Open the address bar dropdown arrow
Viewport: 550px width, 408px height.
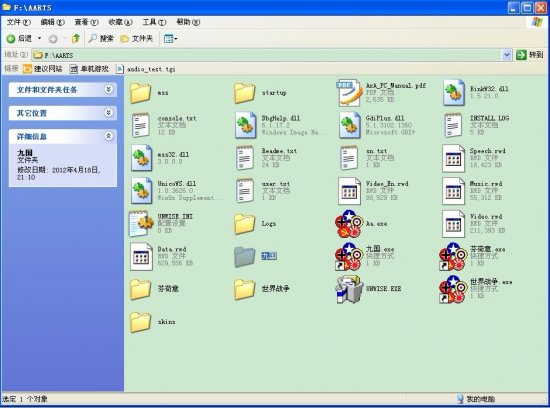(507, 55)
